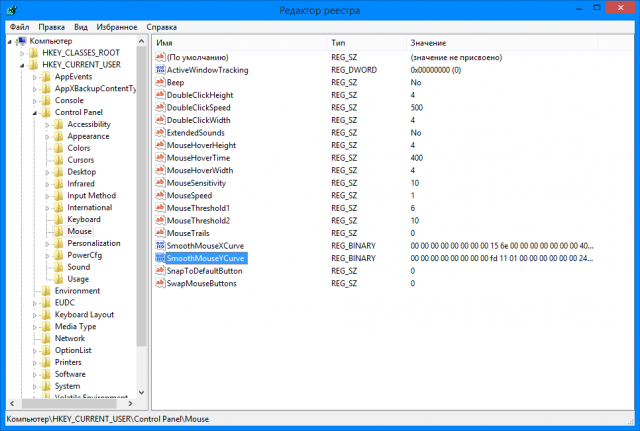Expand the Printers tree node
Viewport: 640px width, 431px height.
click(35, 363)
